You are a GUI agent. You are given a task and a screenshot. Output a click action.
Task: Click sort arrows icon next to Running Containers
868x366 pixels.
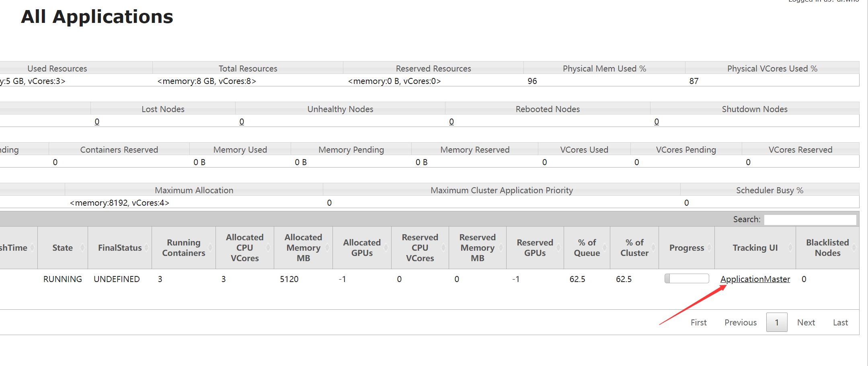coord(210,248)
